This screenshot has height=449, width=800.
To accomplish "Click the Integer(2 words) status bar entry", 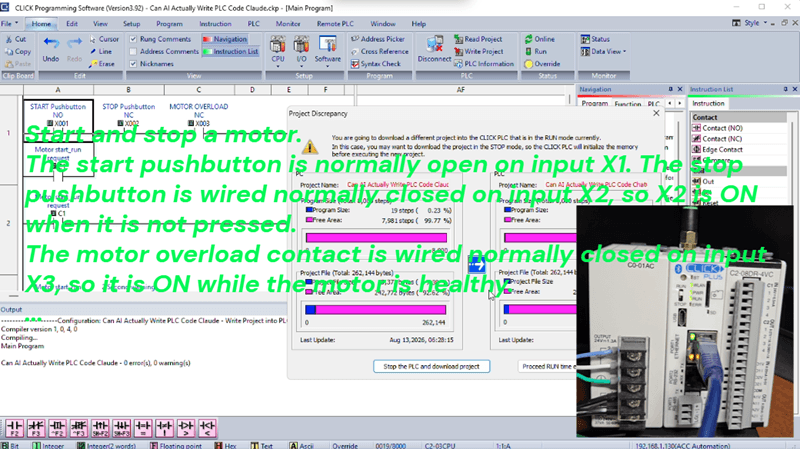I will point(107,445).
